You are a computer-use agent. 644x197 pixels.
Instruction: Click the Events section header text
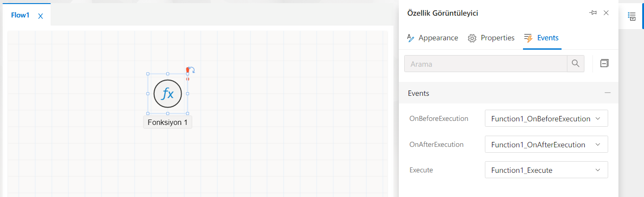point(419,94)
